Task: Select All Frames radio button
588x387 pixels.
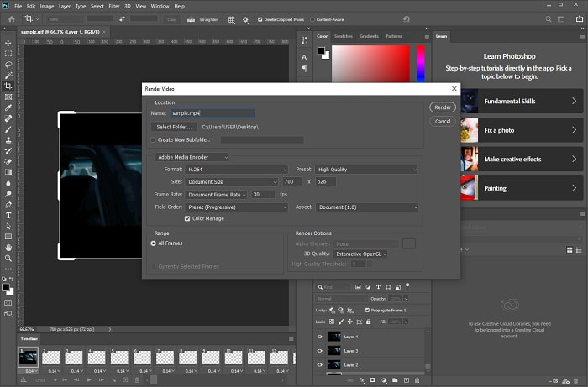Action: coord(153,243)
